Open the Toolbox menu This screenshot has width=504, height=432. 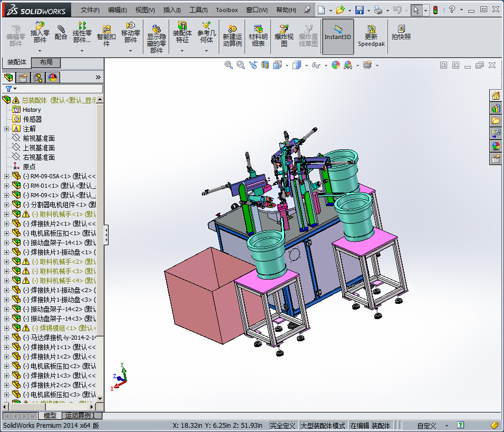pyautogui.click(x=227, y=10)
